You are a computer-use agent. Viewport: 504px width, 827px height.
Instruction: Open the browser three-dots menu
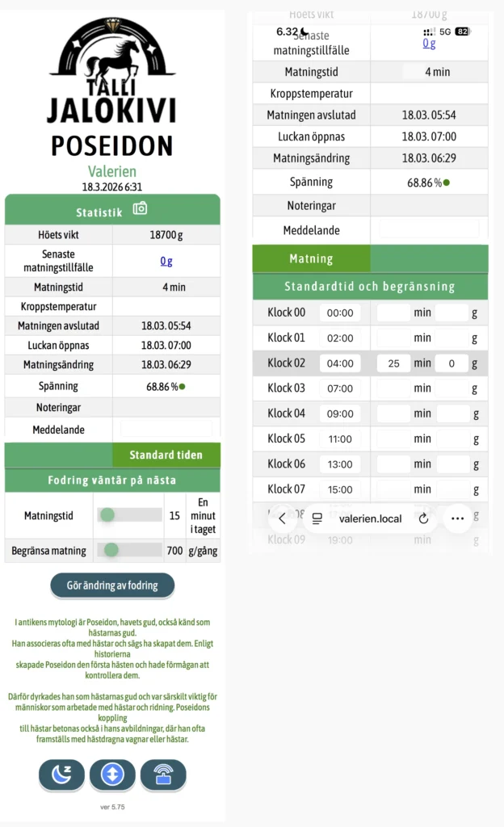pyautogui.click(x=458, y=518)
